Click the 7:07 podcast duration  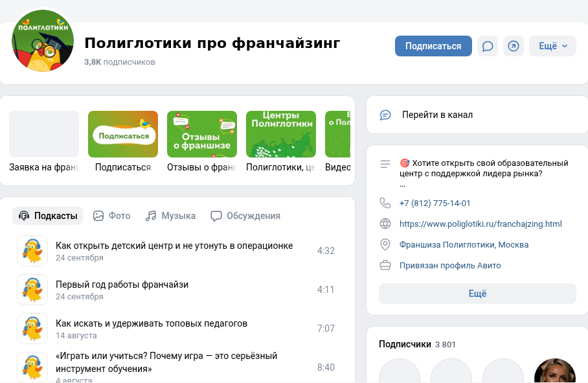[x=326, y=329]
